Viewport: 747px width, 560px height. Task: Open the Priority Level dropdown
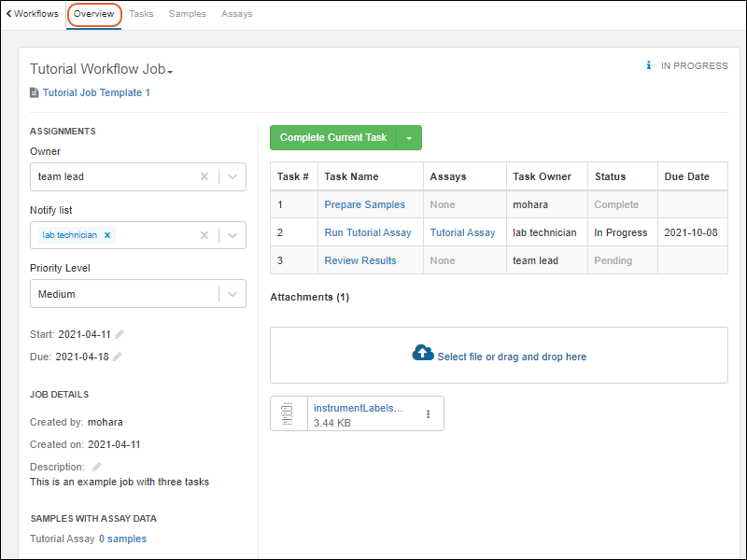233,294
